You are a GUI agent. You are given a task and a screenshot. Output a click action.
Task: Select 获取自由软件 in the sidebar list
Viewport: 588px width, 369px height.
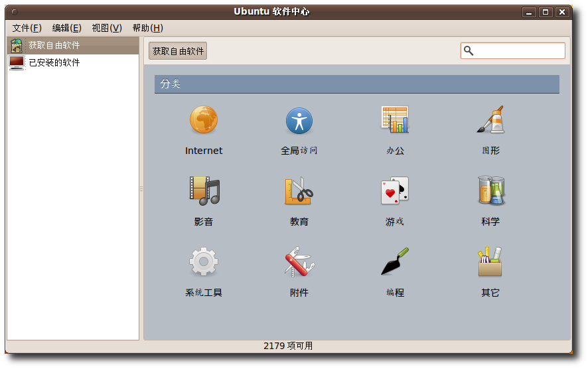(73, 45)
